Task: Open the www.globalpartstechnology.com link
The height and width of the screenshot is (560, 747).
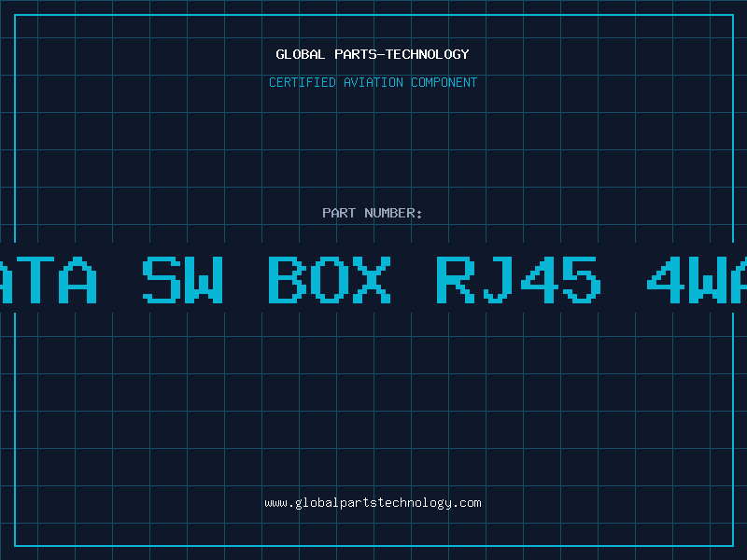Action: point(373,503)
